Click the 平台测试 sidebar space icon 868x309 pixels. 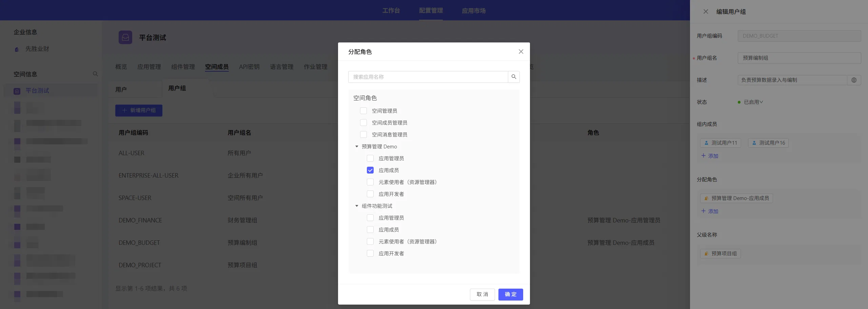pos(17,91)
